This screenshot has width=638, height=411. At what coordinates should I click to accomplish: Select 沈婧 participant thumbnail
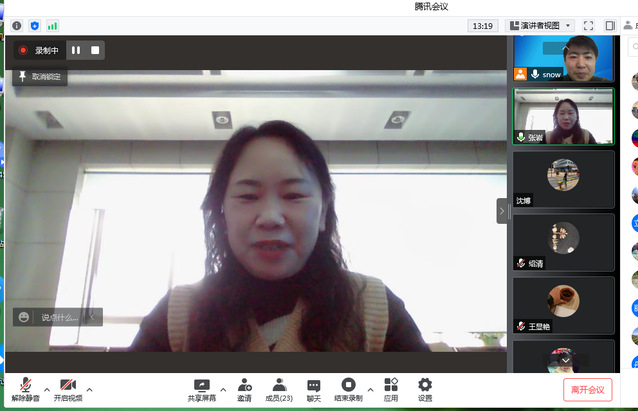(x=563, y=178)
